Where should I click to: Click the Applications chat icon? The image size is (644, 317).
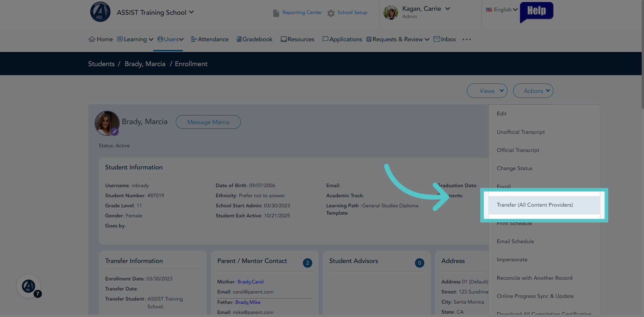point(325,39)
